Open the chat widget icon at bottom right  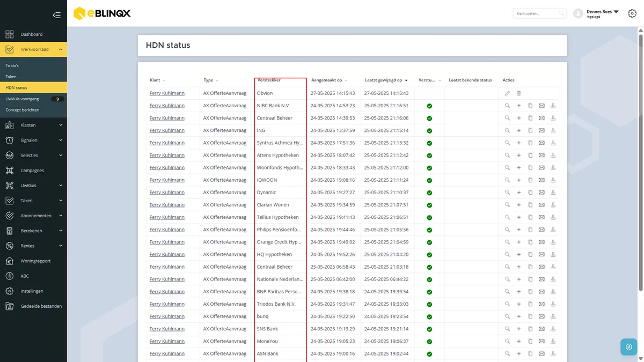629,347
